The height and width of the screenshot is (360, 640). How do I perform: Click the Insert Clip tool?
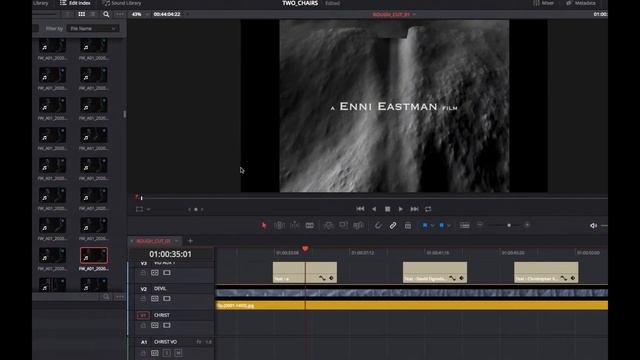coord(328,225)
